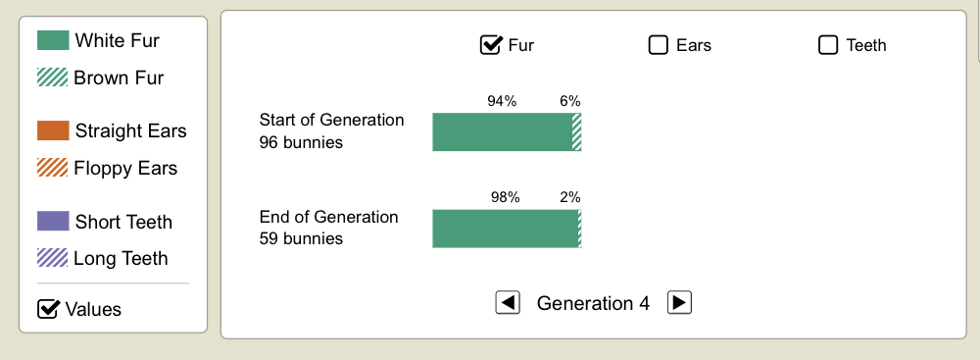Click the End of Generation 59 bunnies text
Image resolution: width=980 pixels, height=360 pixels.
click(x=328, y=228)
